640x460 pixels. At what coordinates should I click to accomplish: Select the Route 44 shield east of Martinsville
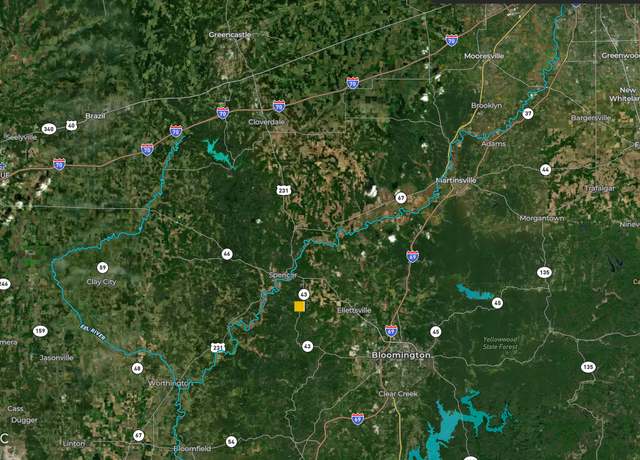545,169
